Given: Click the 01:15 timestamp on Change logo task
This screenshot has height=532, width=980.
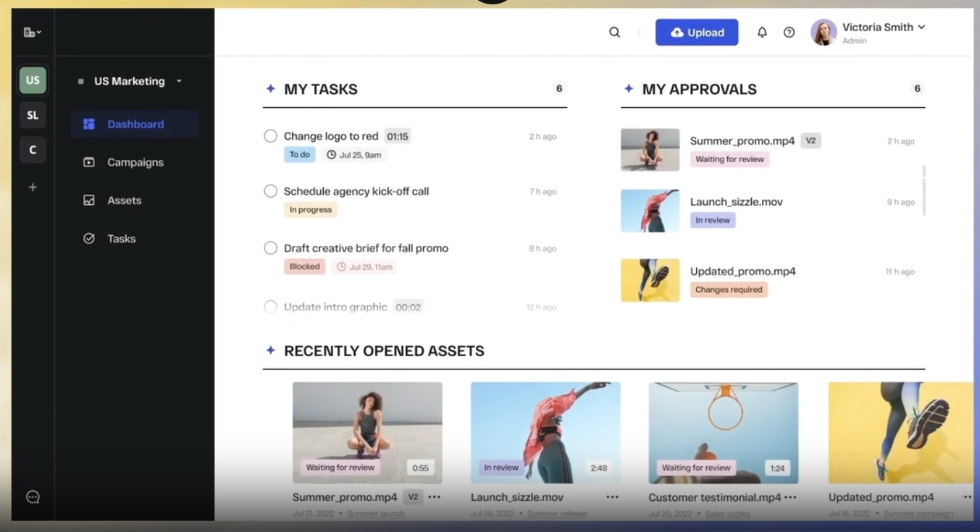Looking at the screenshot, I should click(x=398, y=136).
